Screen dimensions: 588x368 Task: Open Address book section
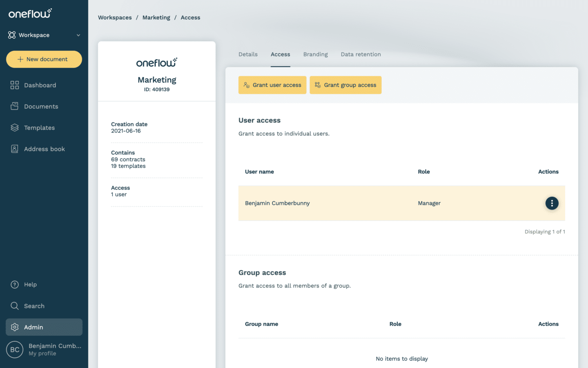tap(45, 149)
